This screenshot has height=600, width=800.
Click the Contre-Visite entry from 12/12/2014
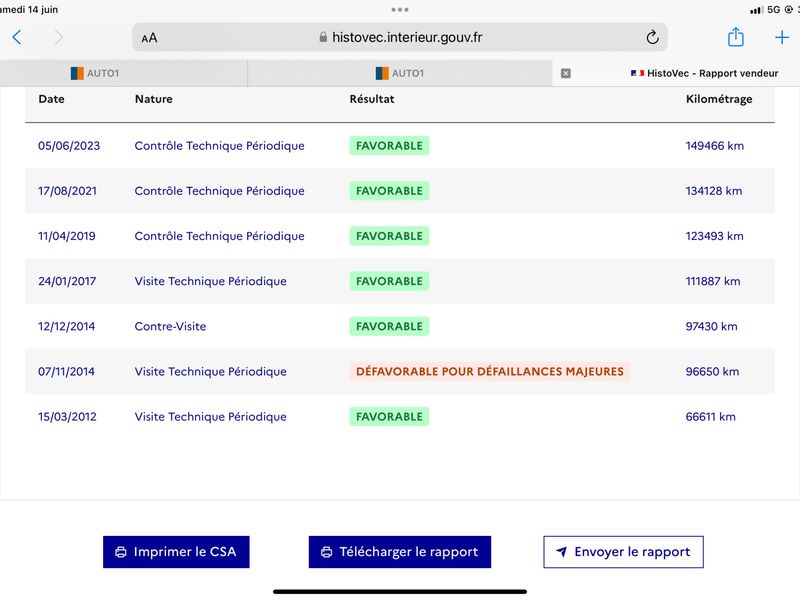(170, 327)
